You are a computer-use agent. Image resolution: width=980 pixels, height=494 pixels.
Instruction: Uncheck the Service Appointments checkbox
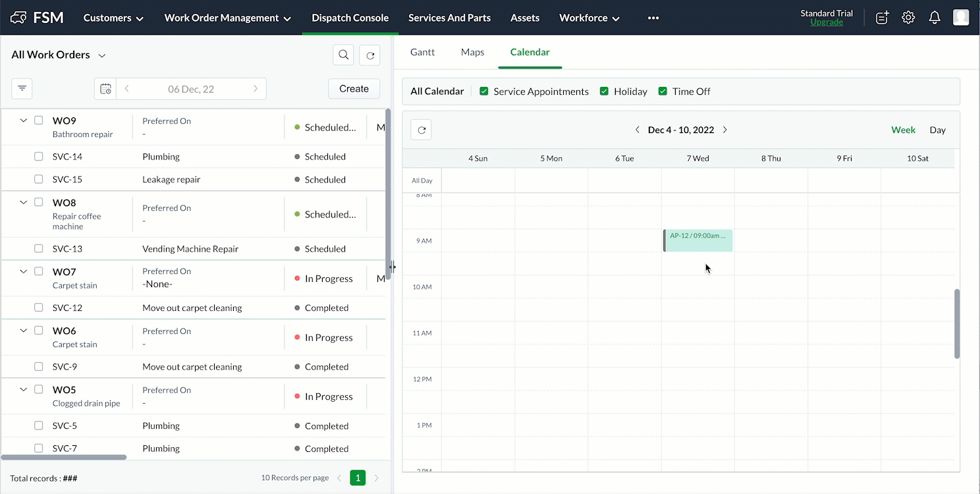pyautogui.click(x=484, y=92)
